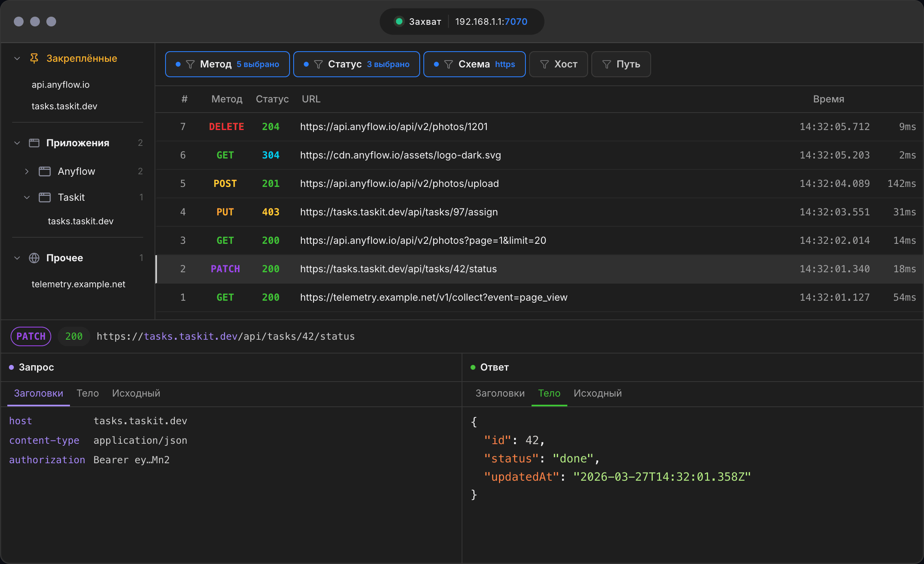Click the globe icon beside Прочее
The image size is (924, 564).
[34, 258]
